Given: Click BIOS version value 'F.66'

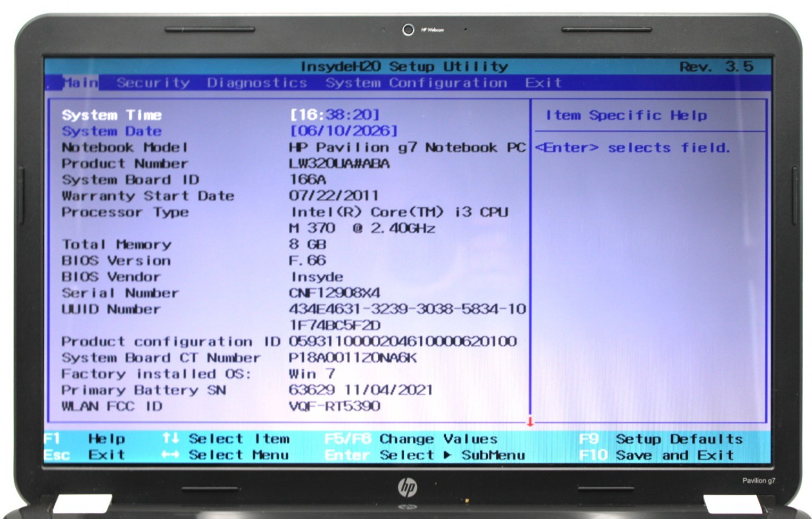Looking at the screenshot, I should tap(308, 260).
